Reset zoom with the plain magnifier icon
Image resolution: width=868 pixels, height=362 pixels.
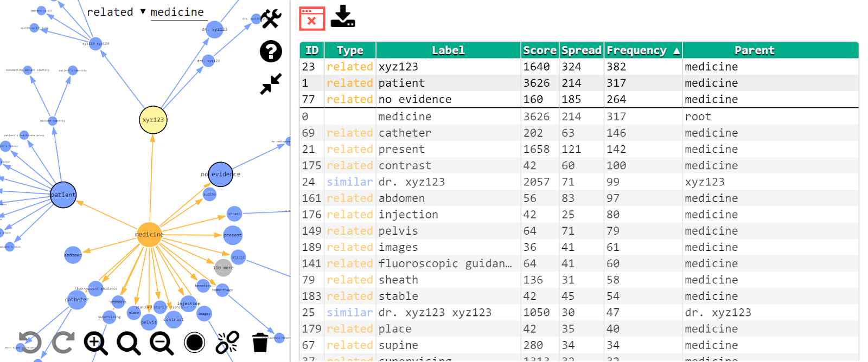pyautogui.click(x=129, y=342)
